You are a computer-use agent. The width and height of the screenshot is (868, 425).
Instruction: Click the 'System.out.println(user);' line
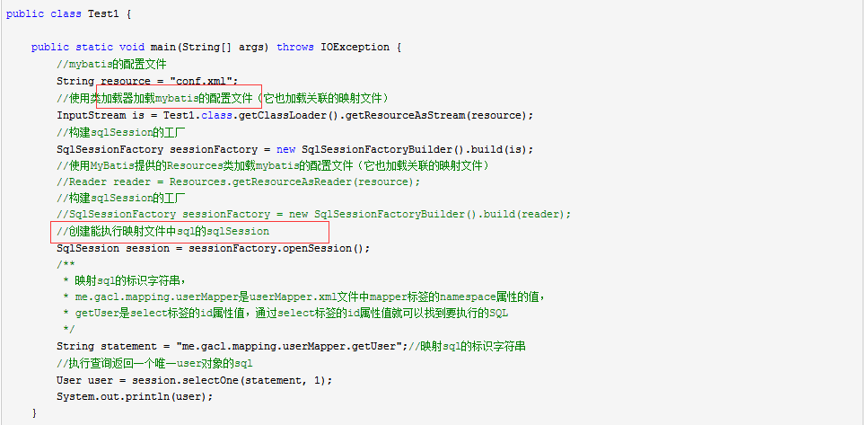135,397
